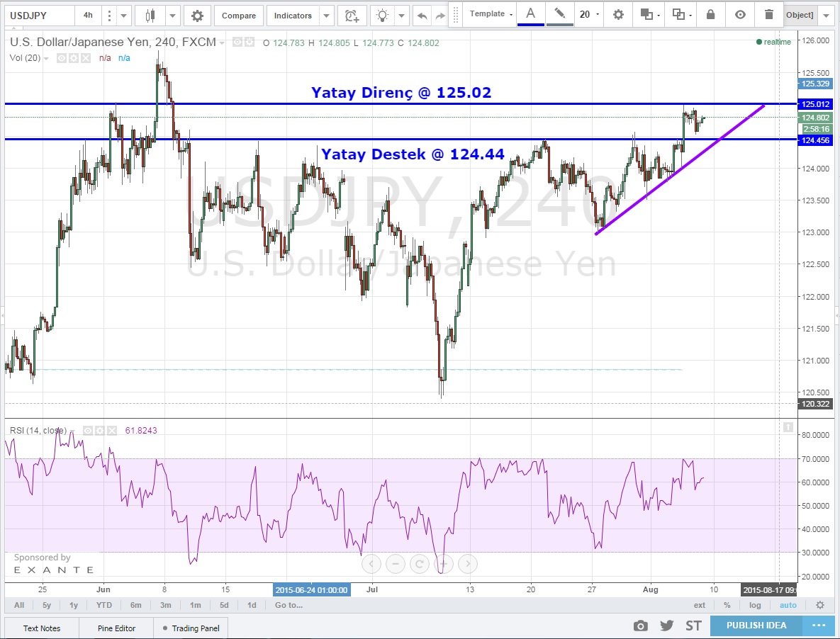This screenshot has height=639, width=840.
Task: Share chart via Twitter bird icon
Action: point(666,626)
